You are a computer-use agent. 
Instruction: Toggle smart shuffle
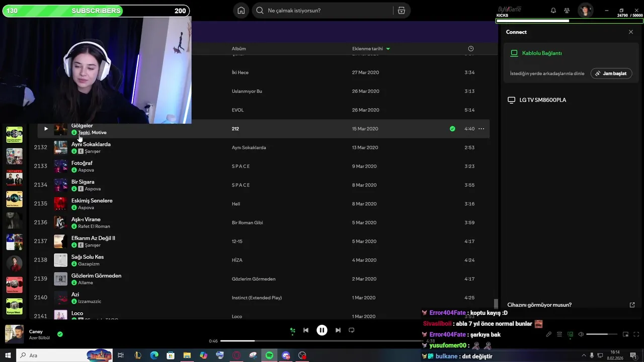[x=292, y=330]
